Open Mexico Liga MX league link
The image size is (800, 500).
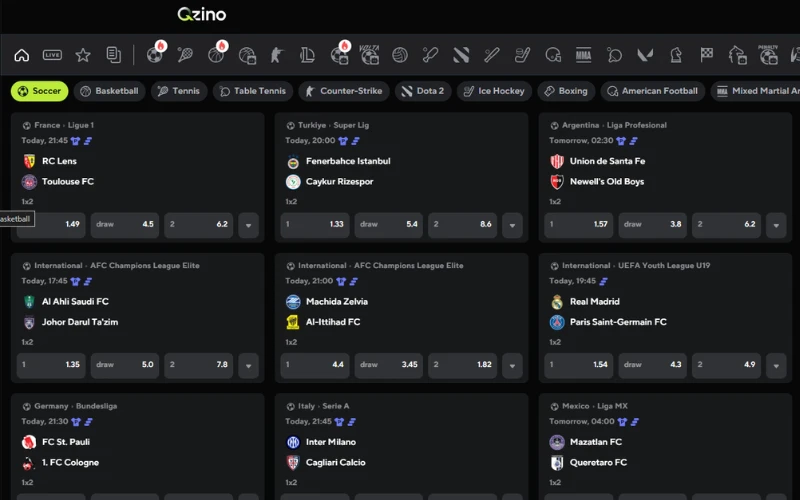595,406
